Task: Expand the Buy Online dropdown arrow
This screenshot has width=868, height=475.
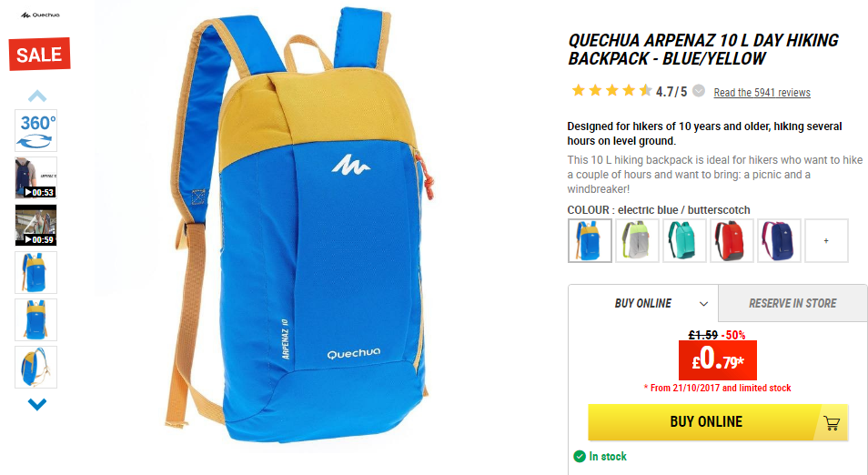Action: [x=703, y=304]
